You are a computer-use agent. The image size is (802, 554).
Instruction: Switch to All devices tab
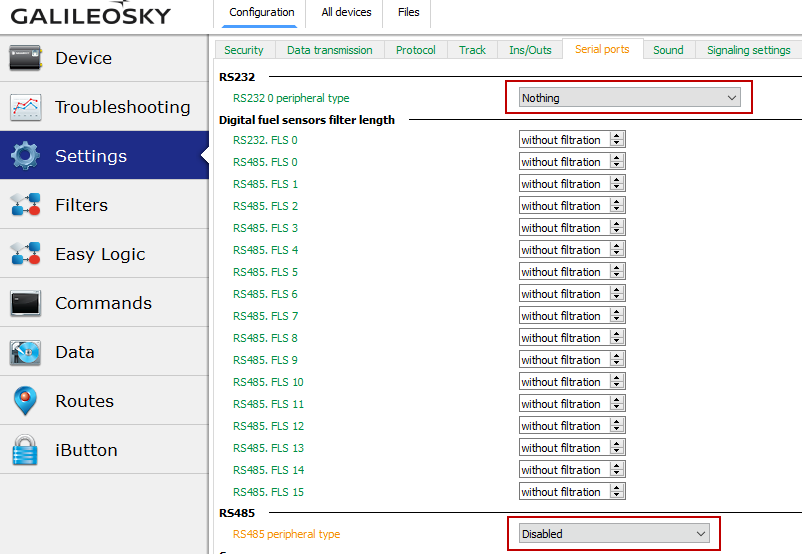click(x=346, y=12)
